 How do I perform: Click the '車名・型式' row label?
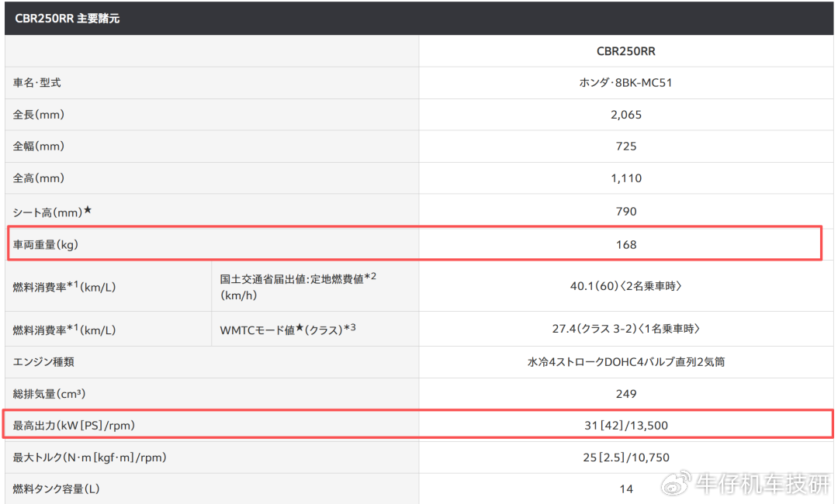pos(37,83)
